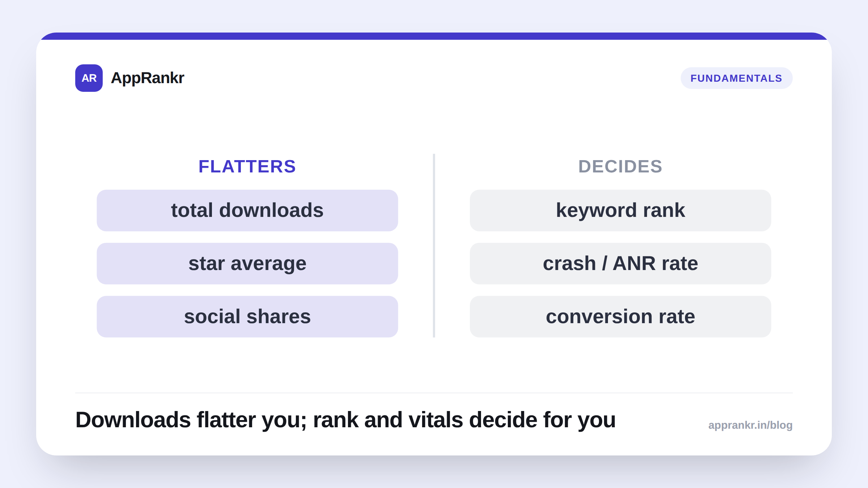Click the vertical divider between columns

(434, 245)
